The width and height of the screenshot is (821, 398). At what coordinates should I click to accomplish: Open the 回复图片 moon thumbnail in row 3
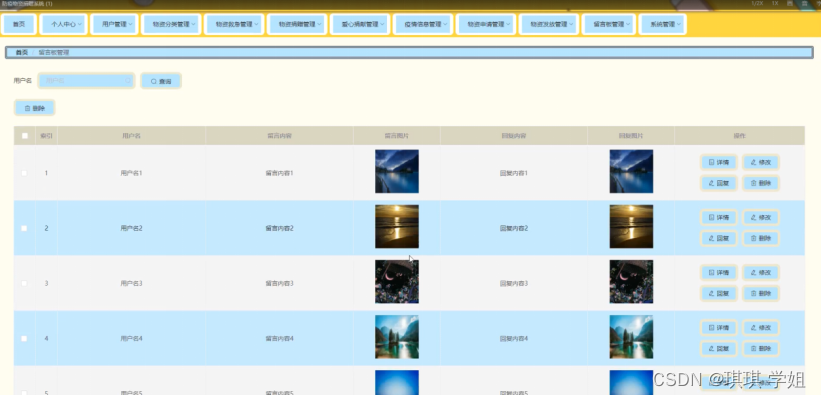point(631,282)
